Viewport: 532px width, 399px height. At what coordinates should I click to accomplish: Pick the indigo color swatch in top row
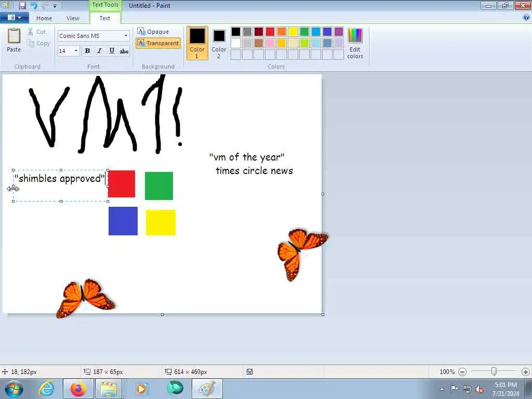pyautogui.click(x=327, y=32)
